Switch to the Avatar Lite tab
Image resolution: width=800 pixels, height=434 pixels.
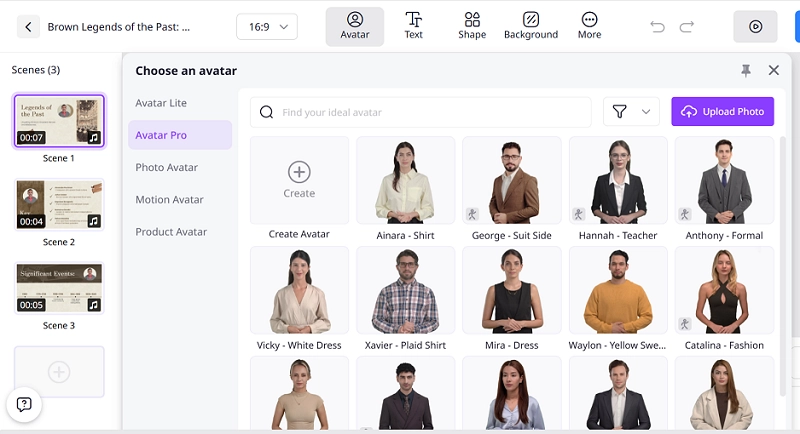pos(161,103)
